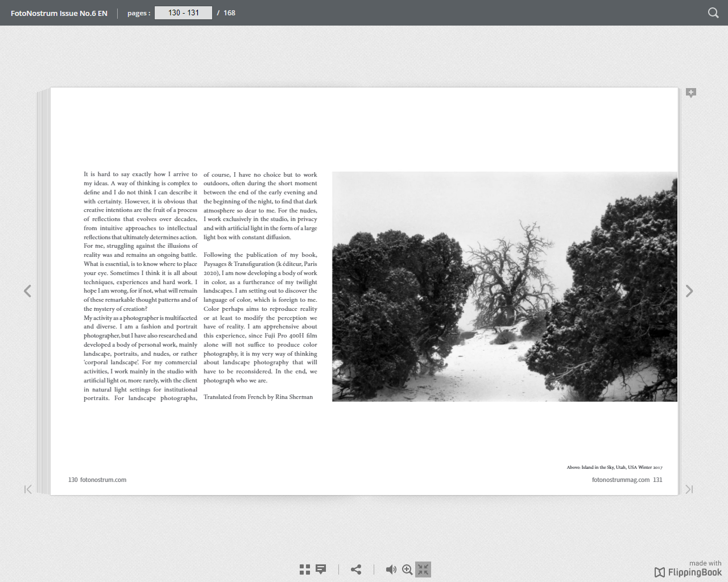Click the FotoNostrum Issue No.6 EN title
Viewport: 728px width, 582px height.
pyautogui.click(x=59, y=13)
